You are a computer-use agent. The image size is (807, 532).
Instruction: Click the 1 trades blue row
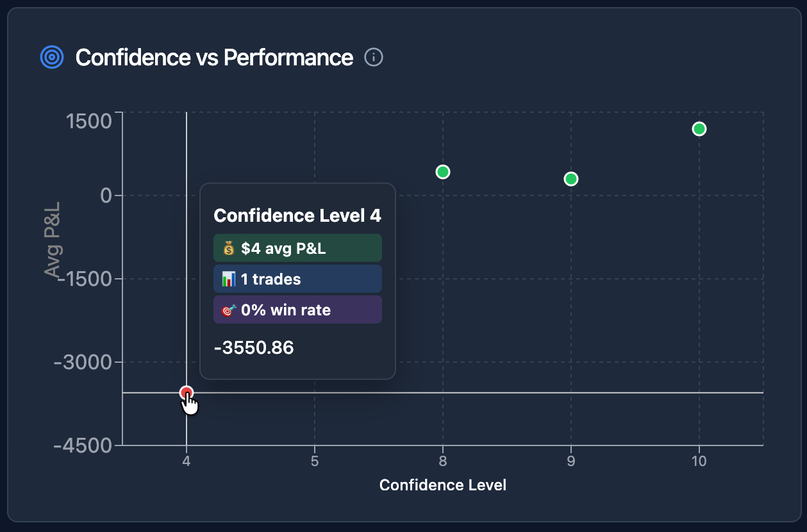(297, 279)
